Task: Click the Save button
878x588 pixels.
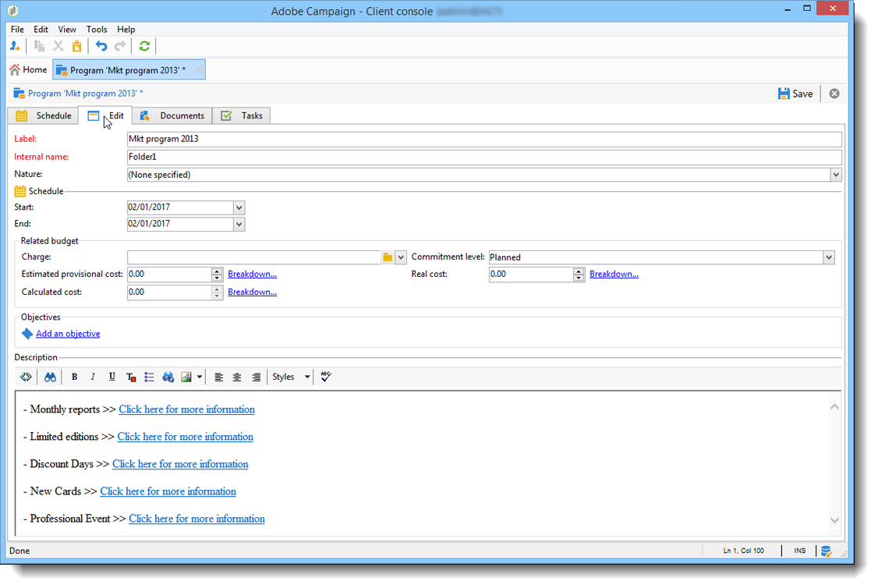Action: (795, 94)
